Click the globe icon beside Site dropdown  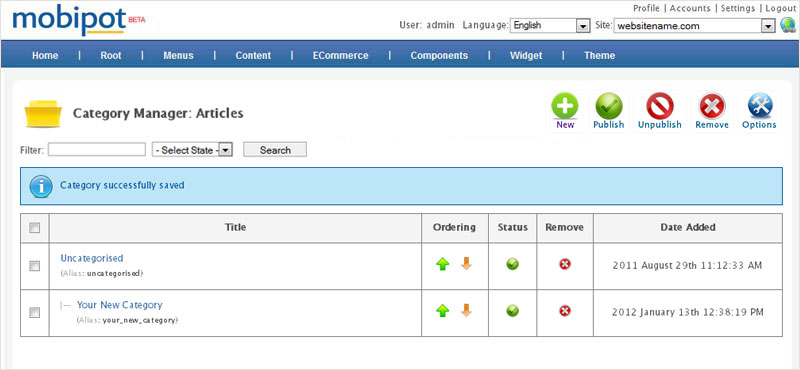click(788, 25)
